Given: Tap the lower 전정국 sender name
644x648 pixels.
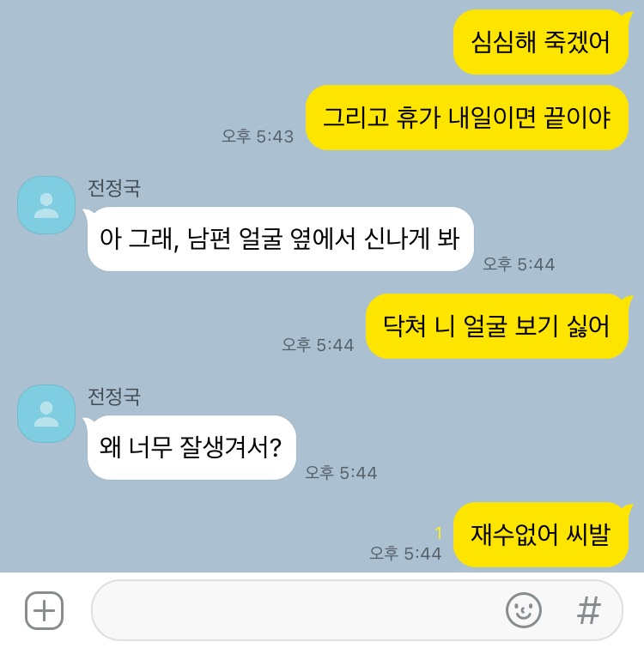Looking at the screenshot, I should click(x=114, y=397).
